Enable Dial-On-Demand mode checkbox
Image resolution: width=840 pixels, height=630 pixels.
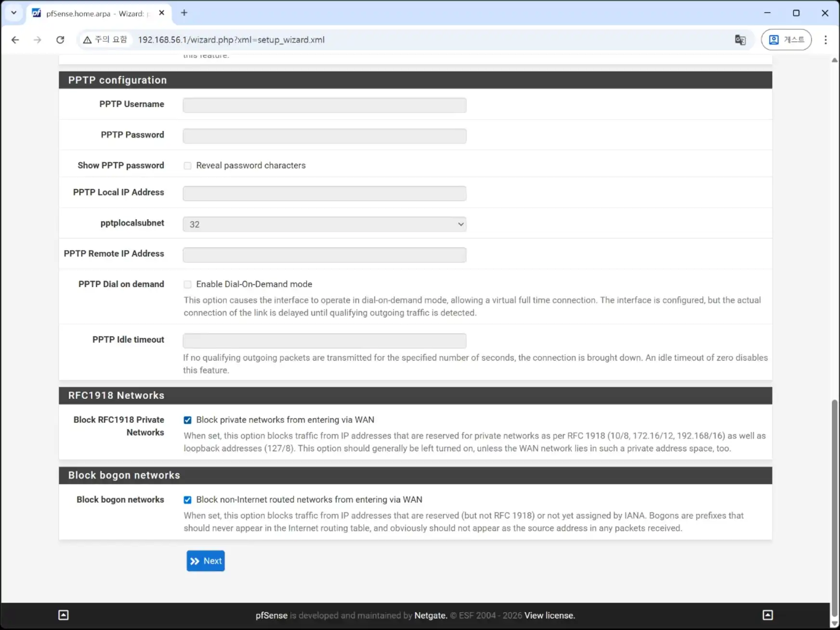187,285
